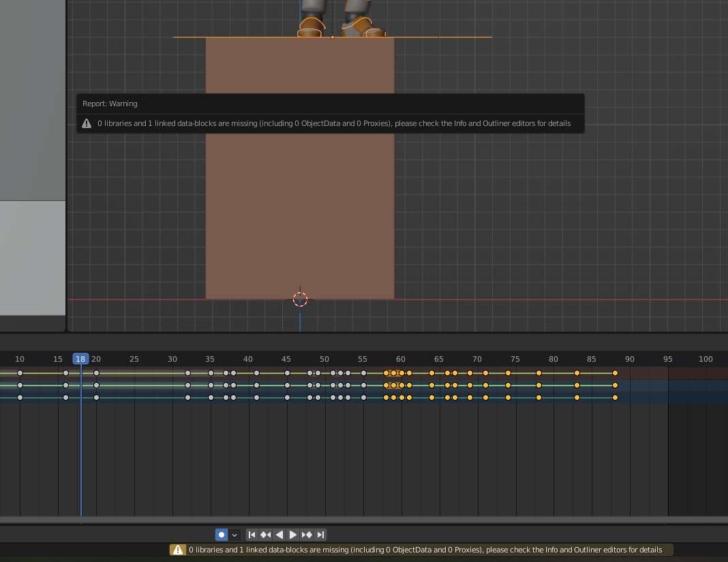This screenshot has width=728, height=562.
Task: Jump to previous keyframe
Action: pyautogui.click(x=265, y=534)
